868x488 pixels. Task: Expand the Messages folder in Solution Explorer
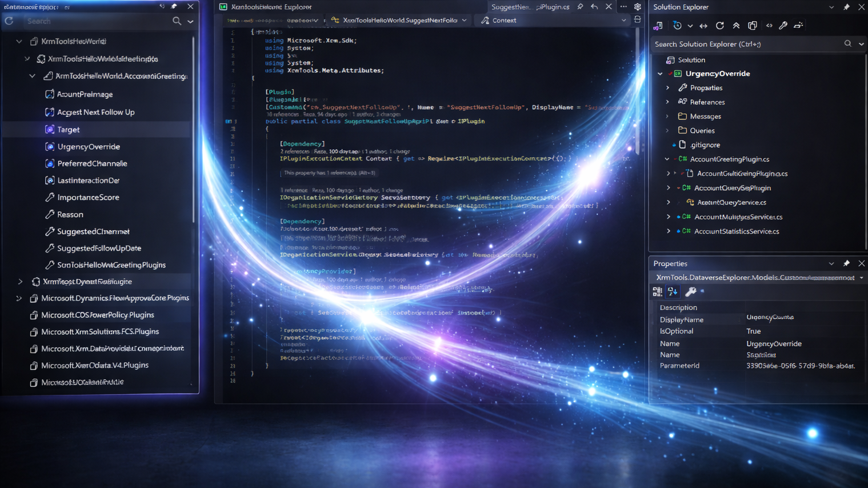(669, 116)
